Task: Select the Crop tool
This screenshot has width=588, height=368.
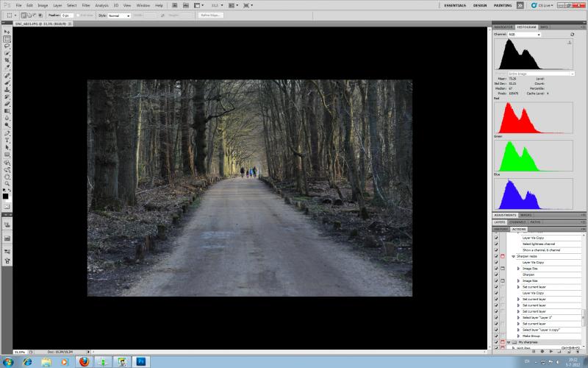Action: tap(7, 60)
